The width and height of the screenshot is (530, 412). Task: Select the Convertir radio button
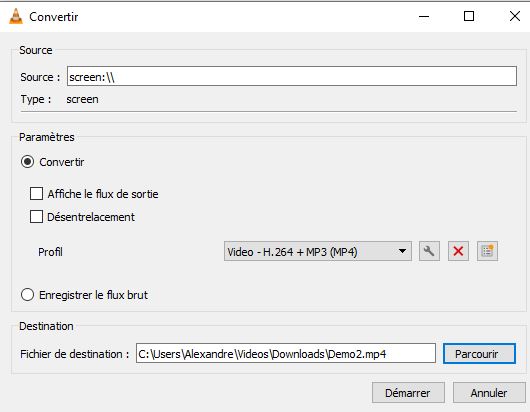pyautogui.click(x=27, y=162)
